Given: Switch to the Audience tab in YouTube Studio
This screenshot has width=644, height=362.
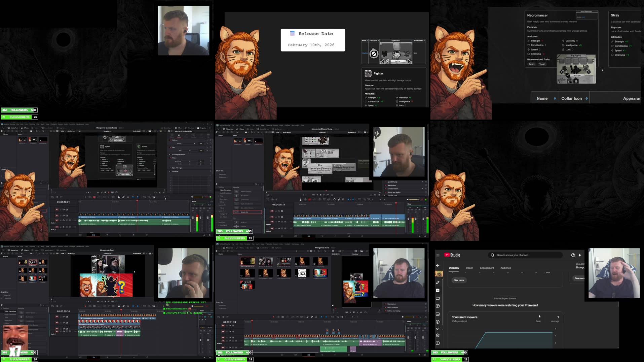Looking at the screenshot, I should [505, 268].
